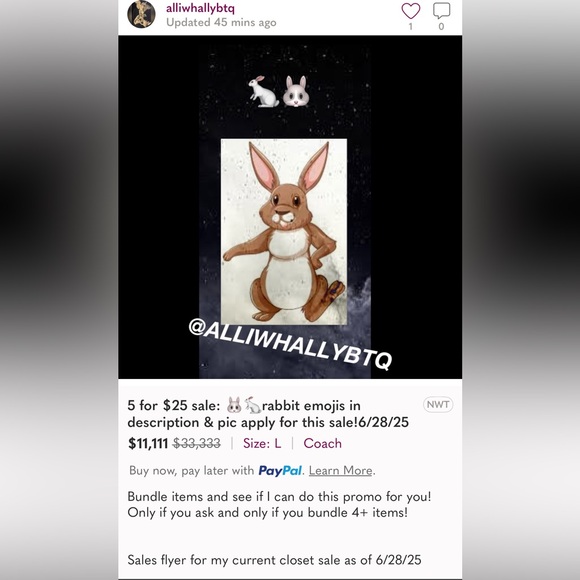Click the comment count number
The height and width of the screenshot is (580, 580).
coord(441,26)
